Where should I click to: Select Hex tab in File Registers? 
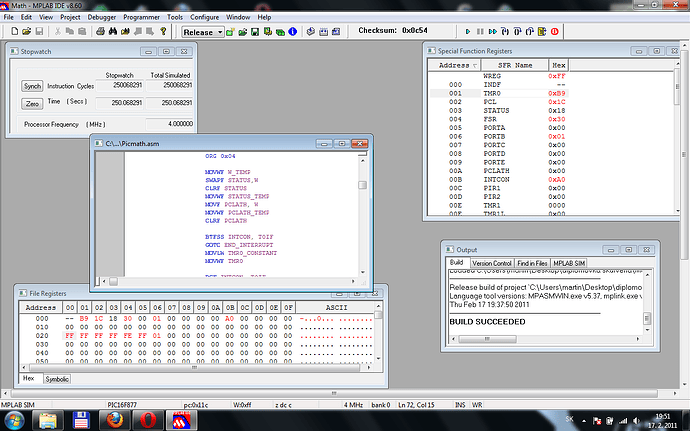(x=29, y=378)
